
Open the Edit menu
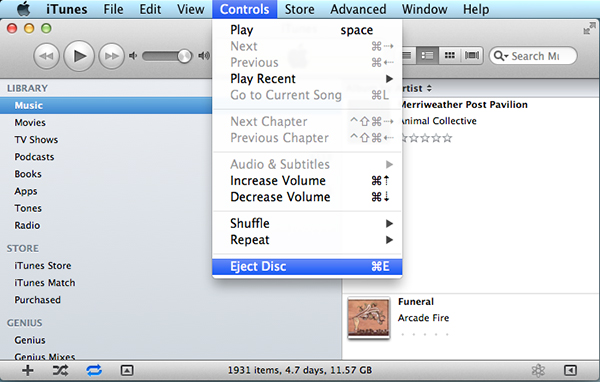(150, 9)
